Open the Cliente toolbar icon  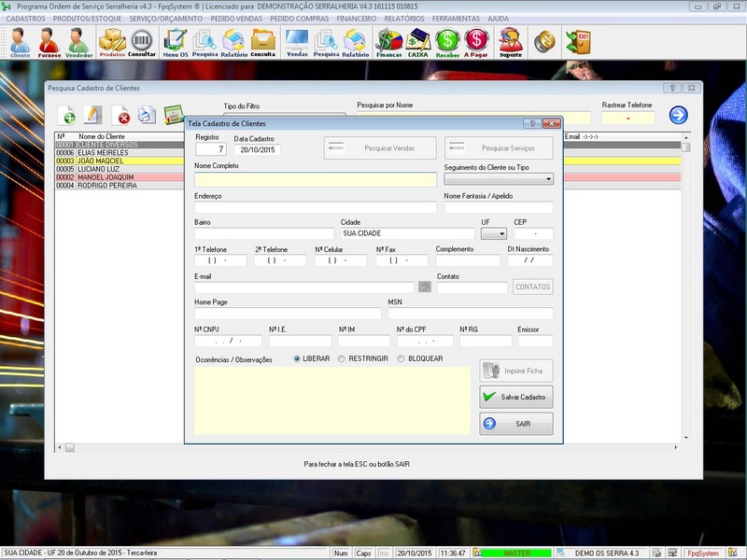pyautogui.click(x=20, y=41)
